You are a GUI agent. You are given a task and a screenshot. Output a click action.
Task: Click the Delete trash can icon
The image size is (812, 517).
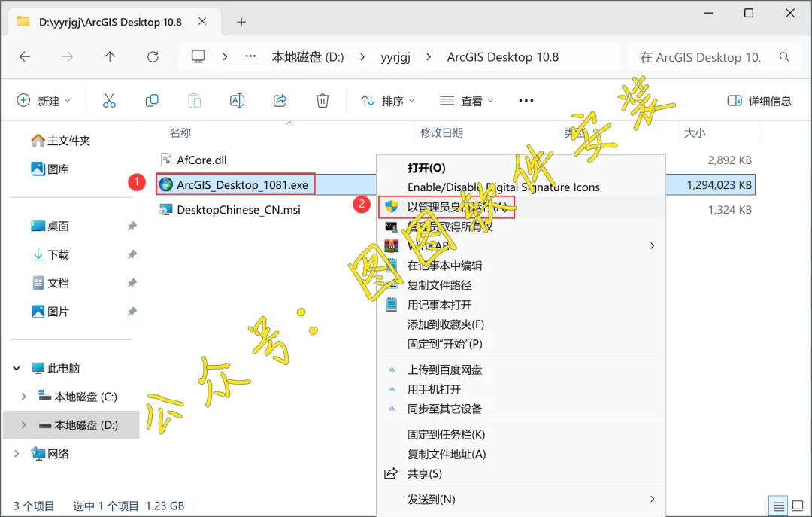click(323, 101)
